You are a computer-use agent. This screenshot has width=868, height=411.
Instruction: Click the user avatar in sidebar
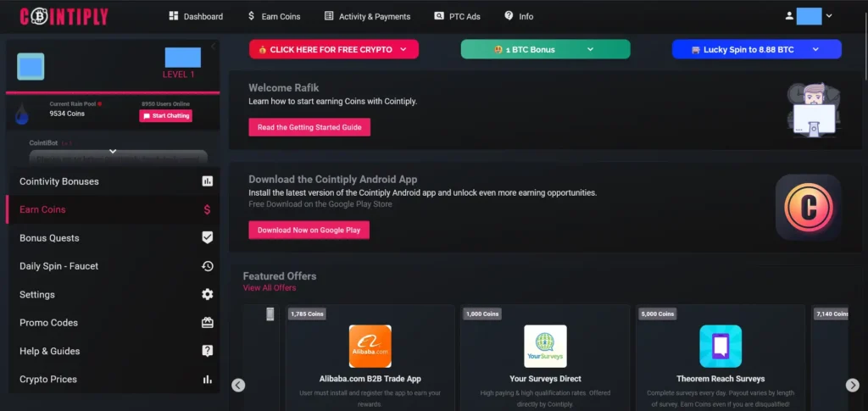click(x=31, y=66)
